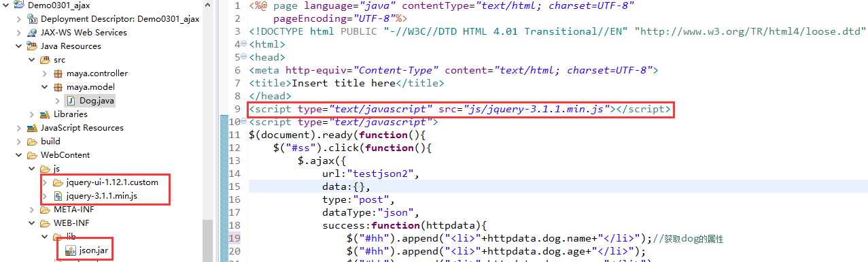This screenshot has width=868, height=262.
Task: Collapse the WebContent folder node
Action: pyautogui.click(x=19, y=154)
